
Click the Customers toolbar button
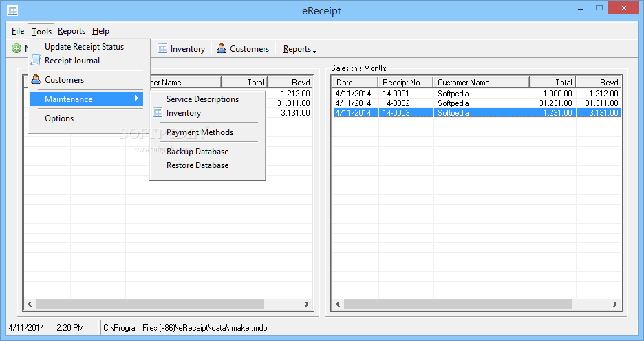click(243, 48)
